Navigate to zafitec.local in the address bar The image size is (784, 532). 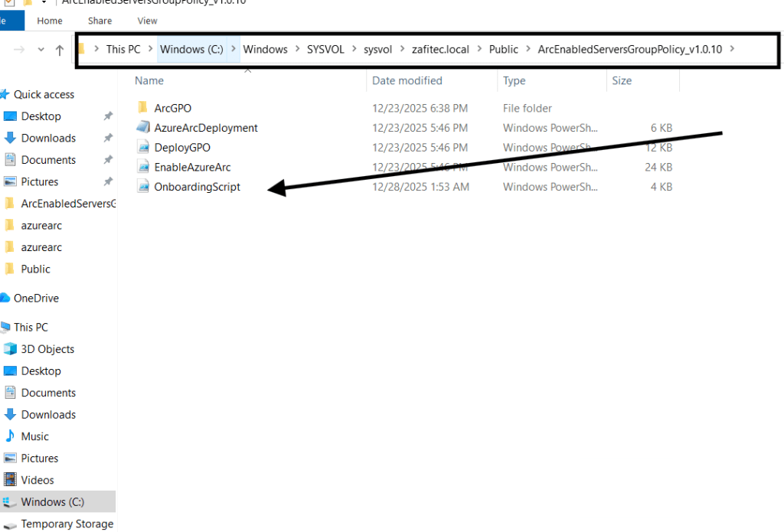[440, 49]
